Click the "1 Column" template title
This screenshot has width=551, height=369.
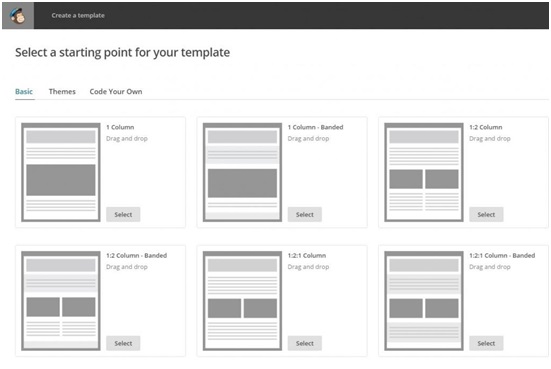tap(120, 127)
